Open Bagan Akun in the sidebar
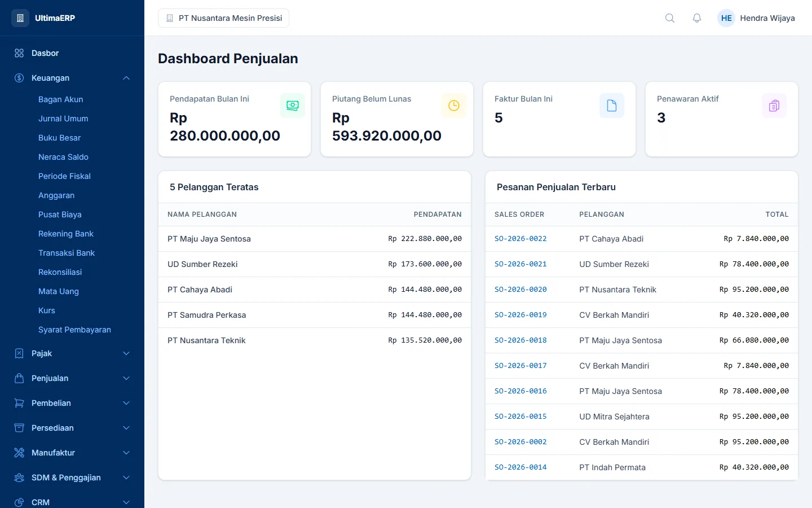Viewport: 812px width, 508px height. tap(61, 99)
